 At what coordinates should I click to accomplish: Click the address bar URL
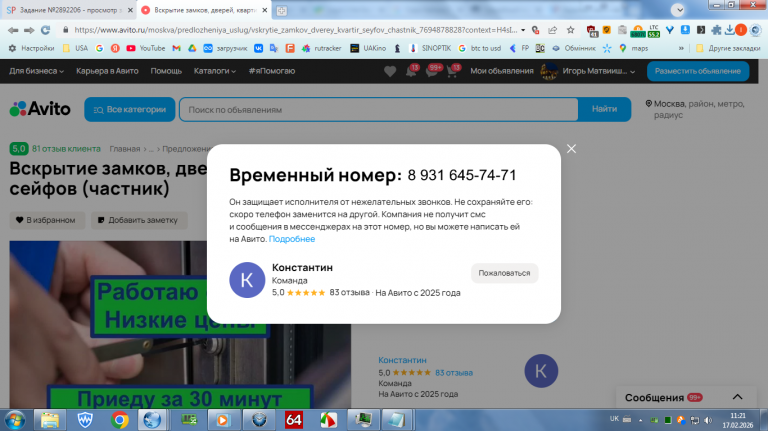(x=295, y=30)
